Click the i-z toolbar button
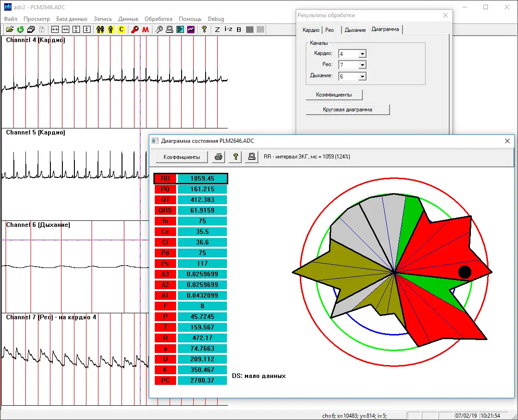The height and width of the screenshot is (420, 518). (228, 30)
